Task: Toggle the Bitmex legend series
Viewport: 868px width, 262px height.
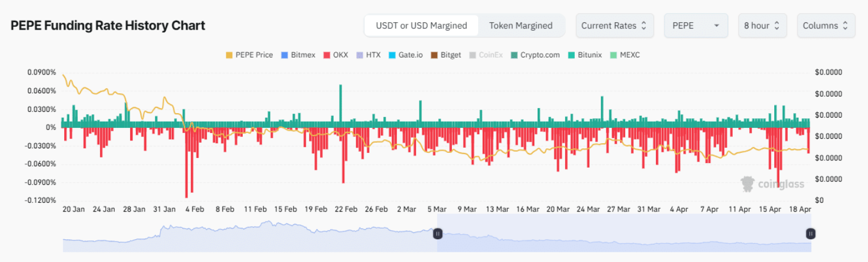Action: [x=301, y=55]
